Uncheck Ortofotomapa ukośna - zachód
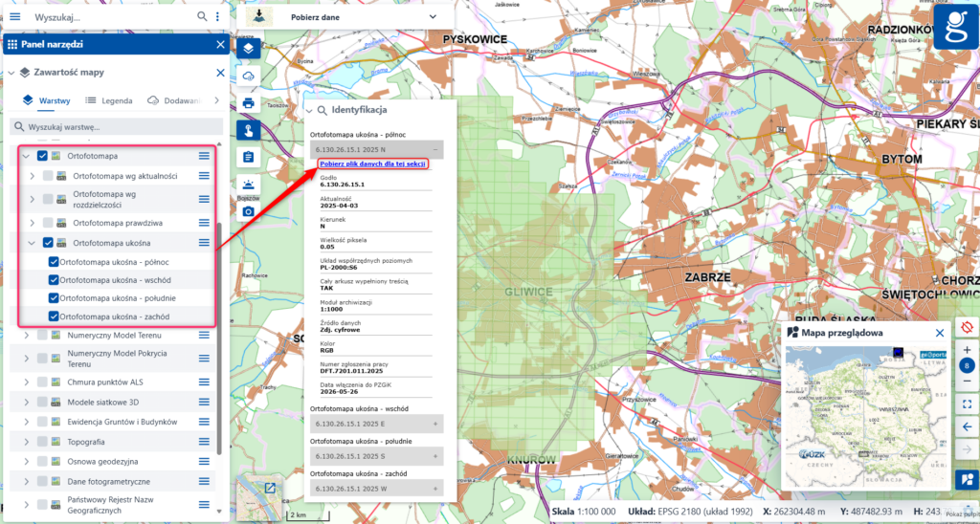Screen dimensions: 980x524 (54, 316)
